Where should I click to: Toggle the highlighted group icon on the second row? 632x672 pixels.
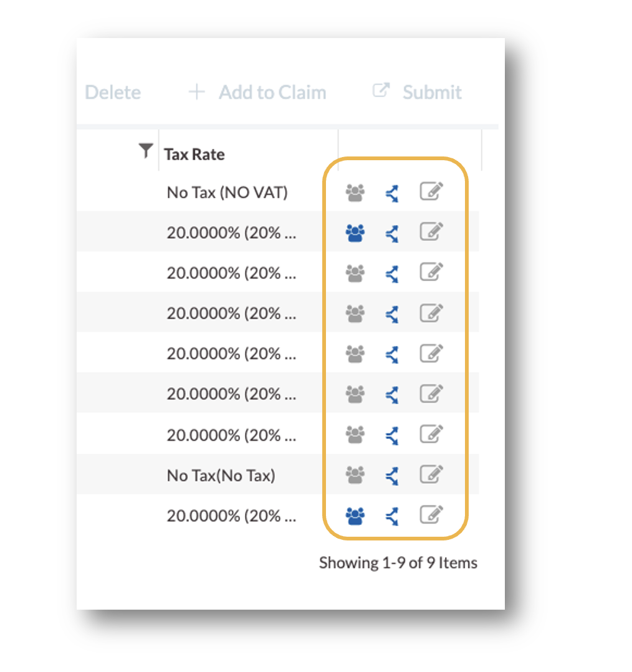click(354, 232)
